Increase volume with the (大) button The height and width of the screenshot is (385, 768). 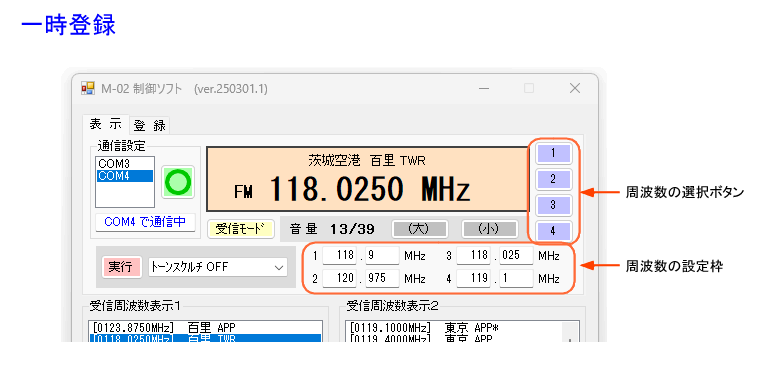coord(419,229)
